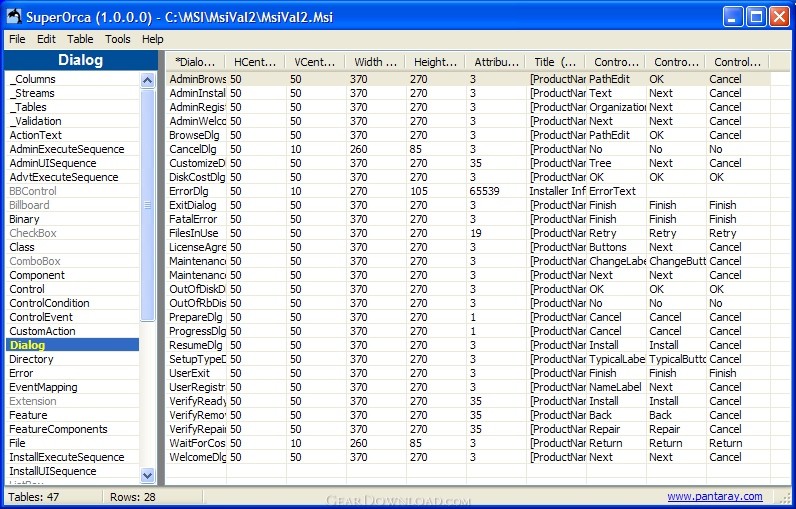Click the 'Rows: 28' status bar entry
This screenshot has height=509, width=796.
click(x=132, y=497)
